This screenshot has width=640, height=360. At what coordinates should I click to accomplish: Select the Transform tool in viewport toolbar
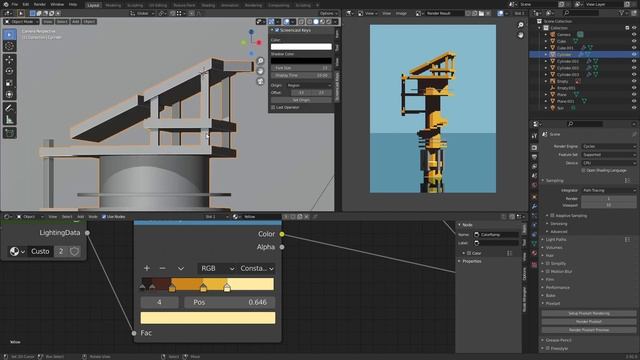coord(9,95)
